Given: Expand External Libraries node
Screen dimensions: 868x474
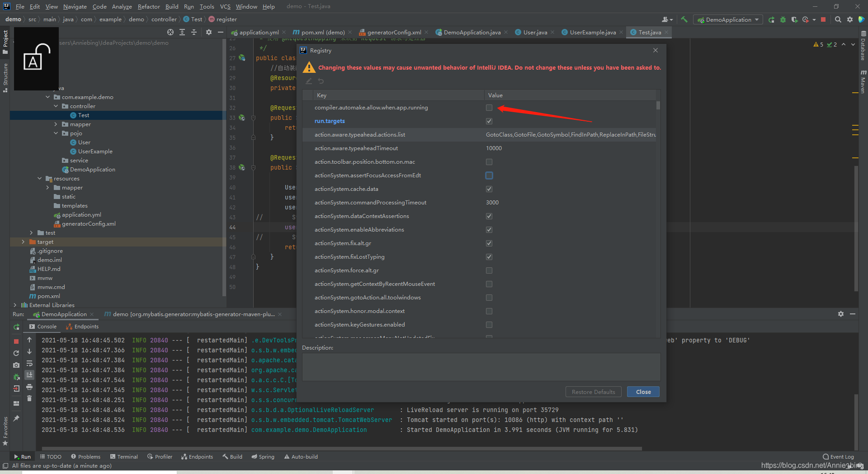Looking at the screenshot, I should click(15, 305).
